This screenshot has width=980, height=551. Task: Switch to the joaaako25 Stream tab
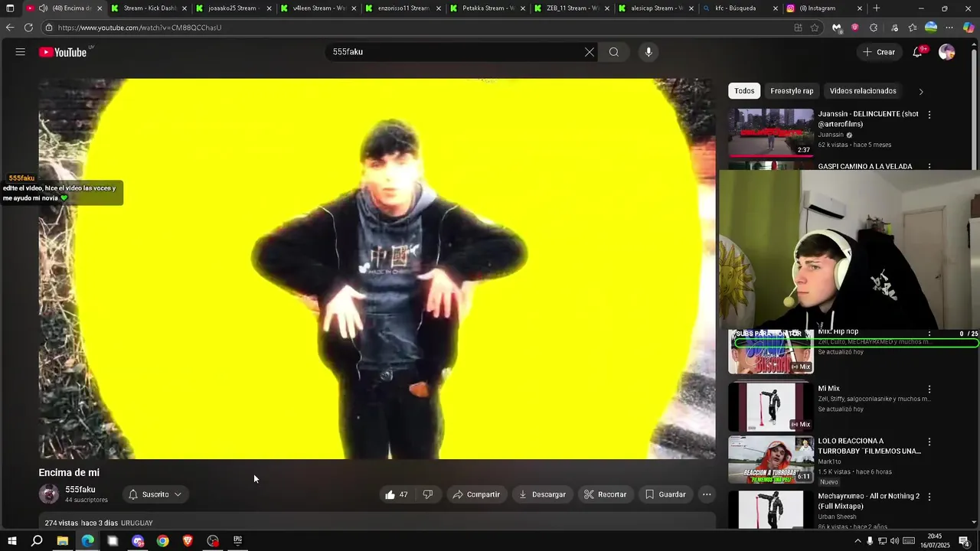tap(232, 8)
